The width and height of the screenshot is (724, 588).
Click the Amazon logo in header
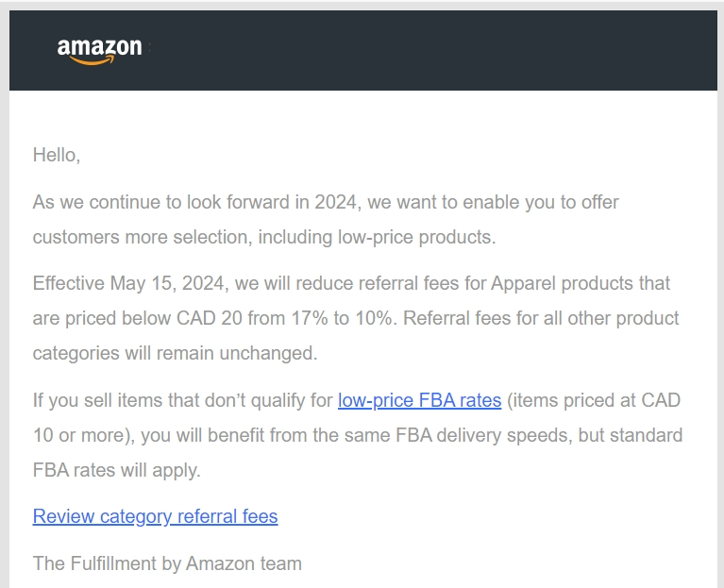99,49
